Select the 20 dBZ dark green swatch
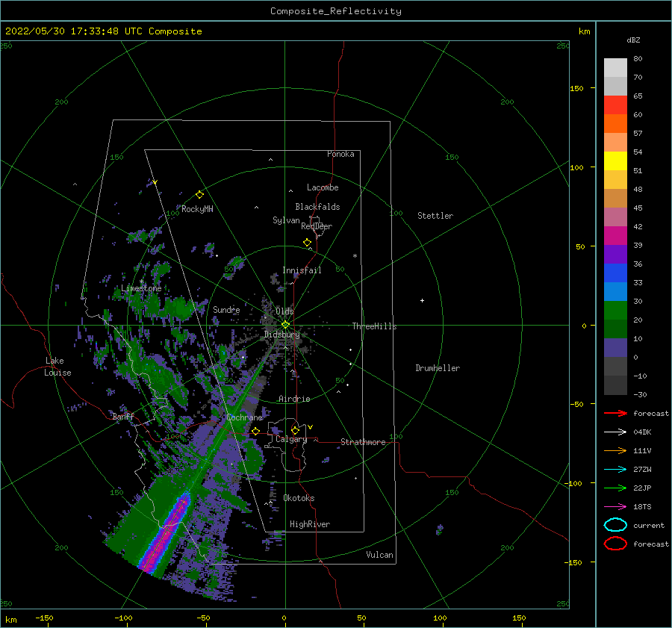 [x=615, y=329]
